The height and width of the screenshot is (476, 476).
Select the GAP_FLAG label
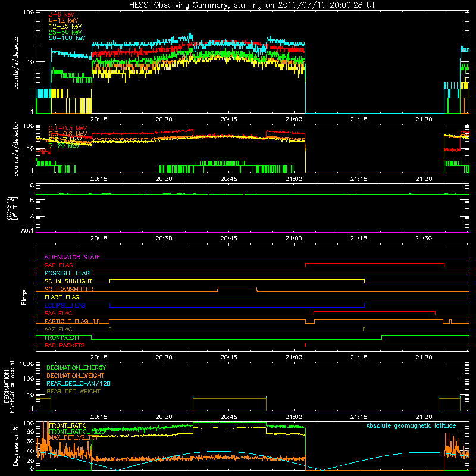pyautogui.click(x=58, y=265)
